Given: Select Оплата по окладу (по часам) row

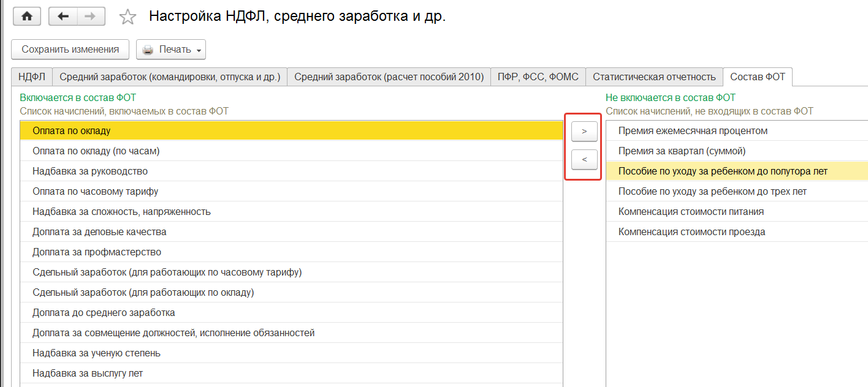Looking at the screenshot, I should pos(96,151).
